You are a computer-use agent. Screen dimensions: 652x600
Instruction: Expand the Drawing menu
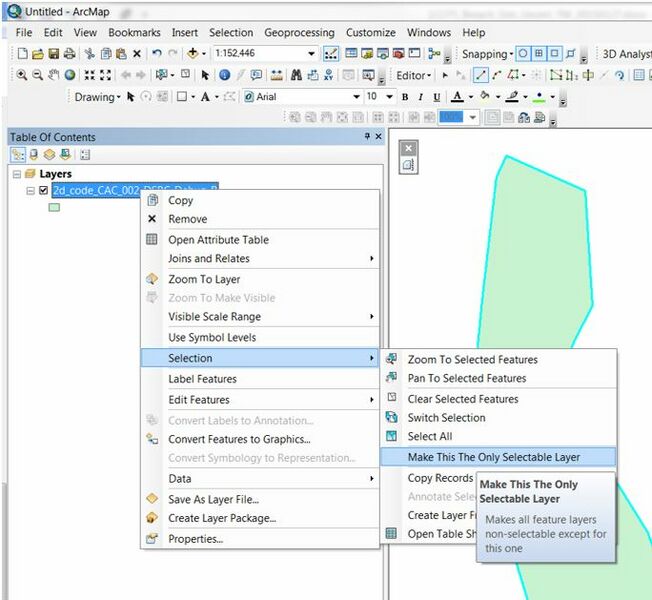(97, 97)
